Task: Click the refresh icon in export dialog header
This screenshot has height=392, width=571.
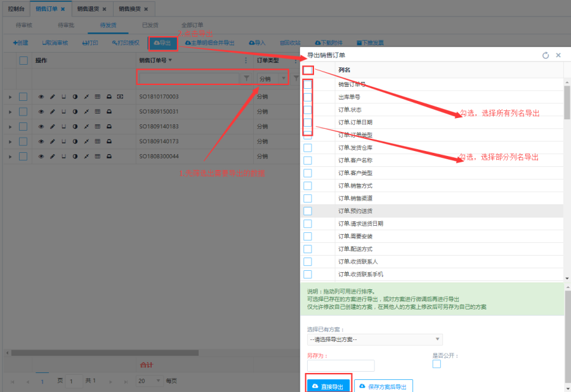Action: [546, 55]
